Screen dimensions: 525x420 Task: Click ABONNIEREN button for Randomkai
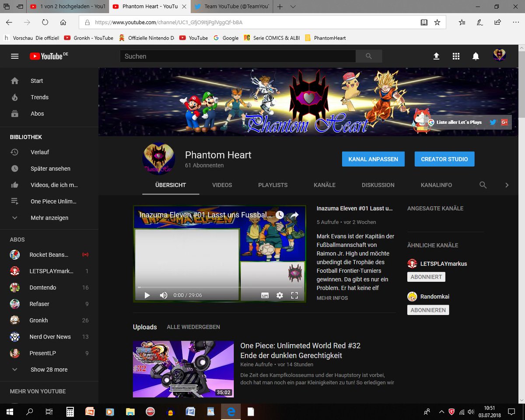pyautogui.click(x=428, y=310)
